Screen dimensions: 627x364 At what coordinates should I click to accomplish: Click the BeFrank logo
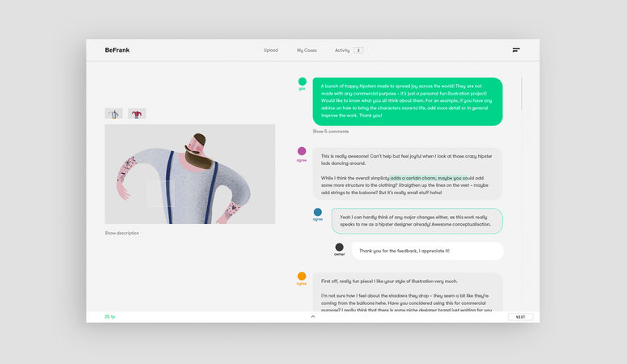tap(117, 50)
